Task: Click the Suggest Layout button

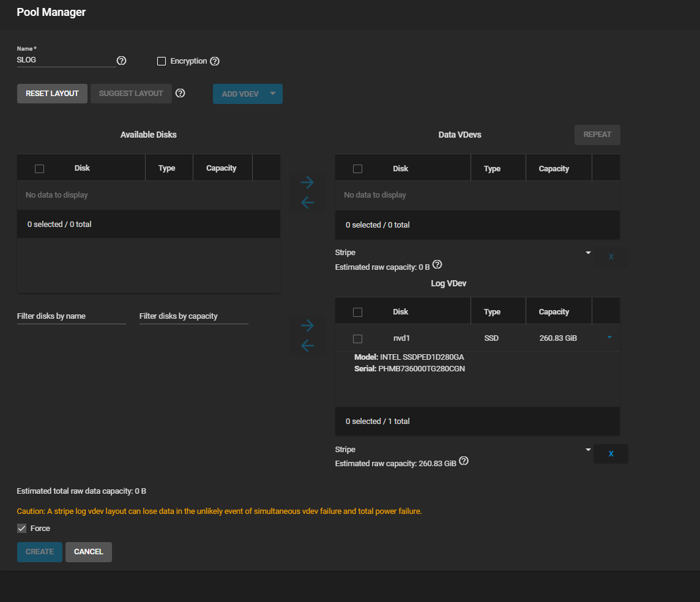Action: click(131, 94)
